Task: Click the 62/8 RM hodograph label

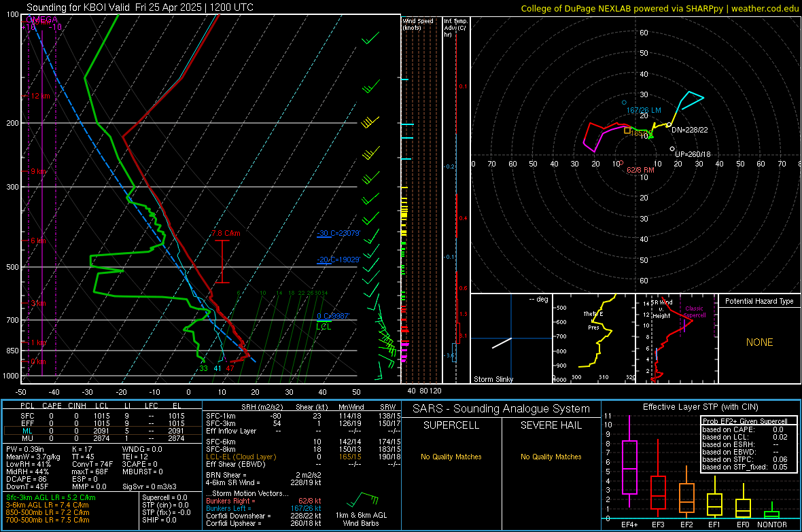Action: pyautogui.click(x=640, y=170)
